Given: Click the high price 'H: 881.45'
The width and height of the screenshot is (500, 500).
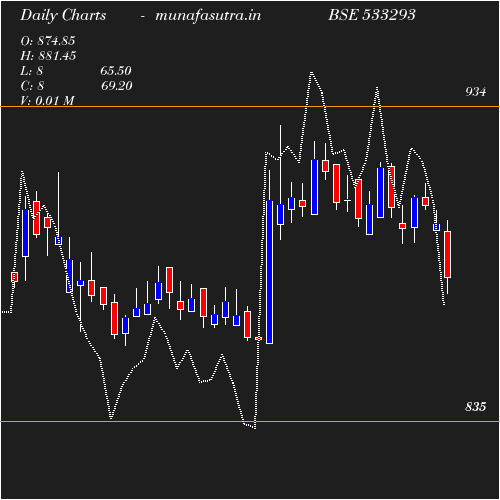Looking at the screenshot, I should point(48,56).
